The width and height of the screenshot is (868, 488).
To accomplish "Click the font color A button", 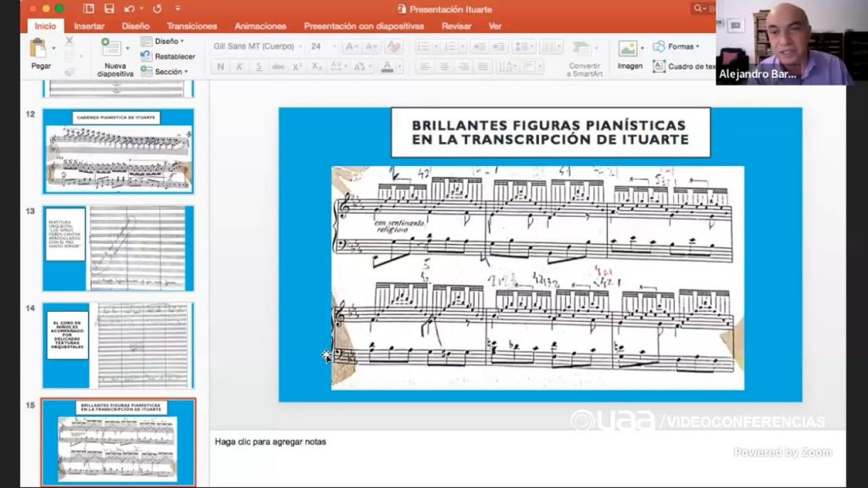I will (387, 66).
